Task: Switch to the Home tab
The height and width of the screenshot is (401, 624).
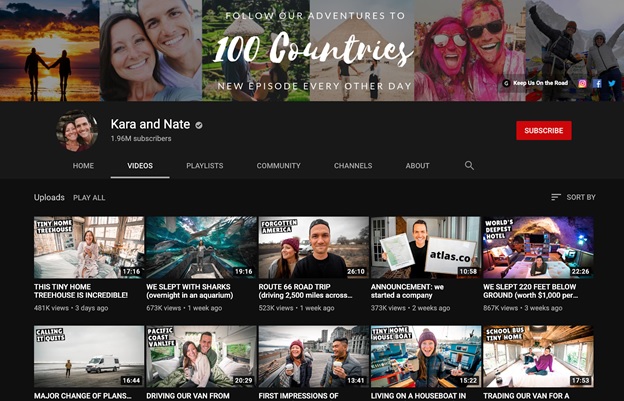Action: pos(83,165)
